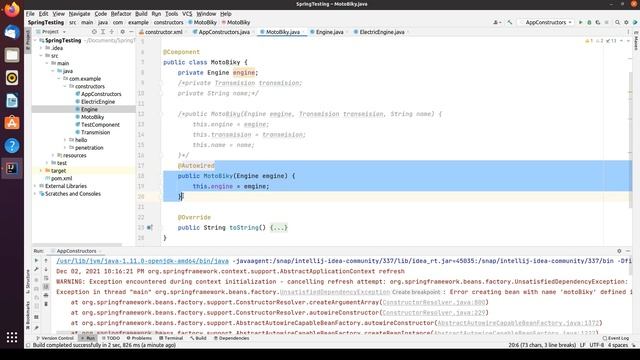Screen dimensions: 640x360
Task: Expand the folded toString method body
Action: click(279, 227)
